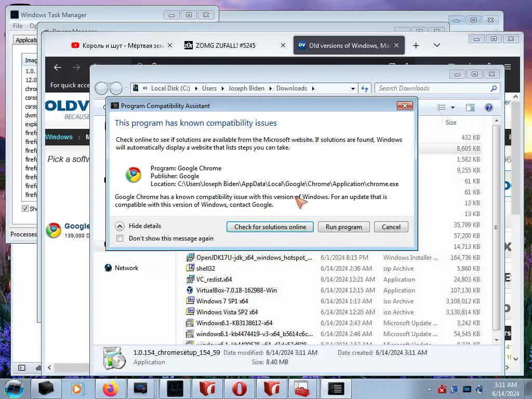The image size is (532, 399).
Task: Click red X tray icon
Action: click(442, 389)
